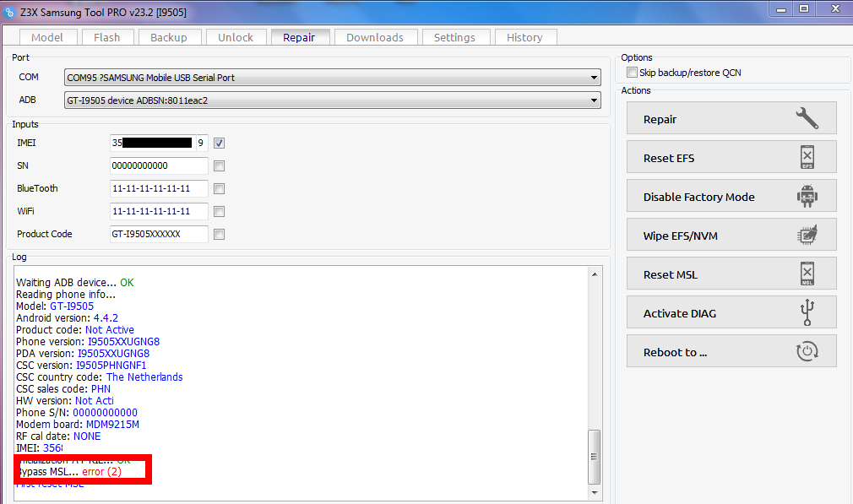The image size is (853, 504).
Task: Minimize the Z3X Samsung Tool window
Action: pos(781,8)
